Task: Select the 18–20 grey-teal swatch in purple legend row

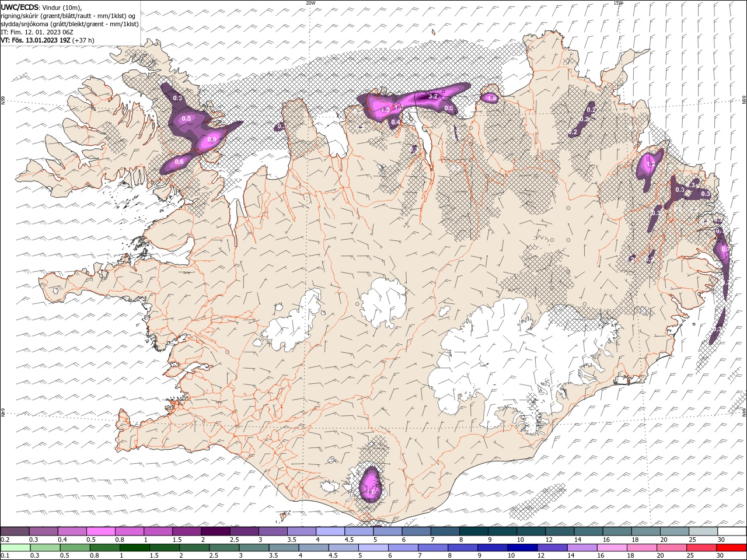Action: pos(645,531)
